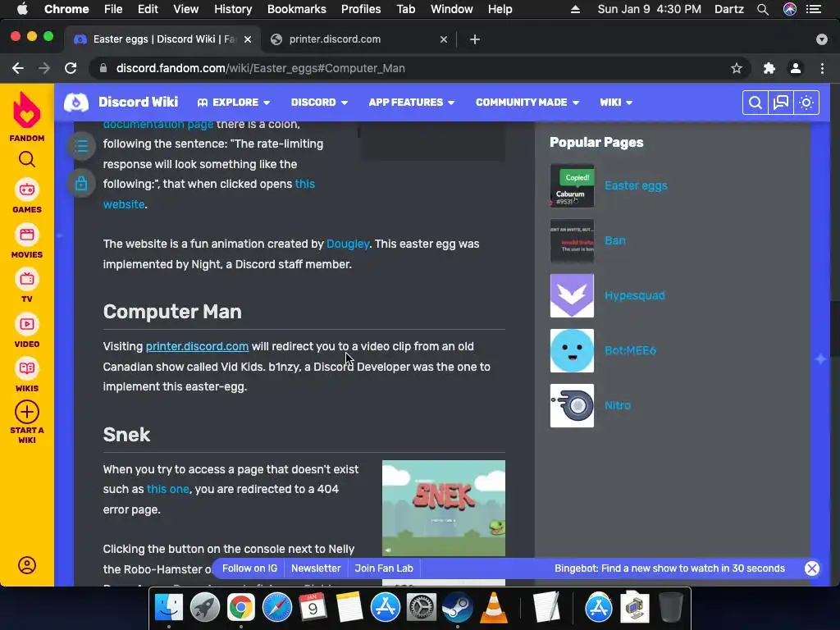Open Chrome extensions puzzle icon
The image size is (840, 630).
pos(769,68)
